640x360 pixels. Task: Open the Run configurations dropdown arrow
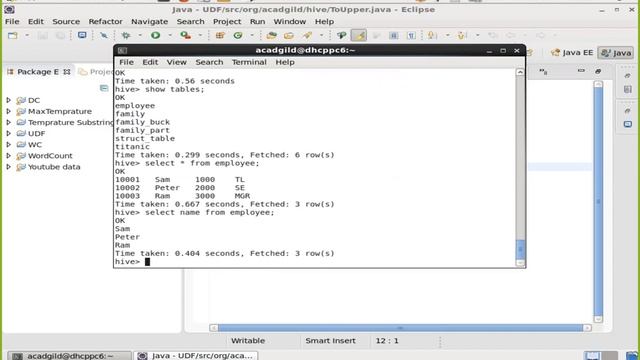pyautogui.click(x=170, y=36)
